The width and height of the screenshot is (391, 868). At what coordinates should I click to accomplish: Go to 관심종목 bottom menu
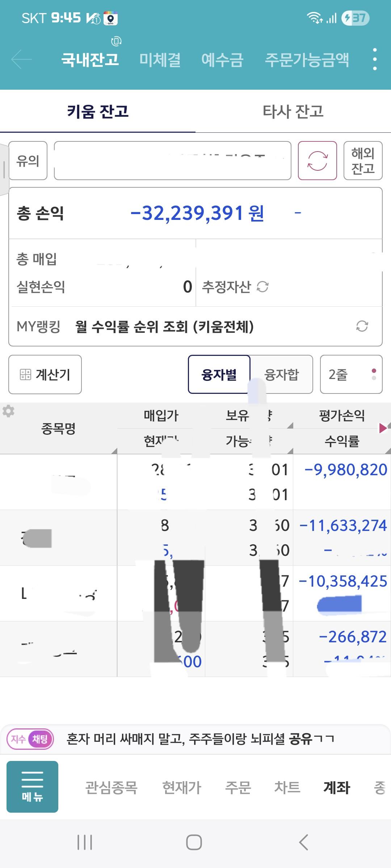point(111,787)
